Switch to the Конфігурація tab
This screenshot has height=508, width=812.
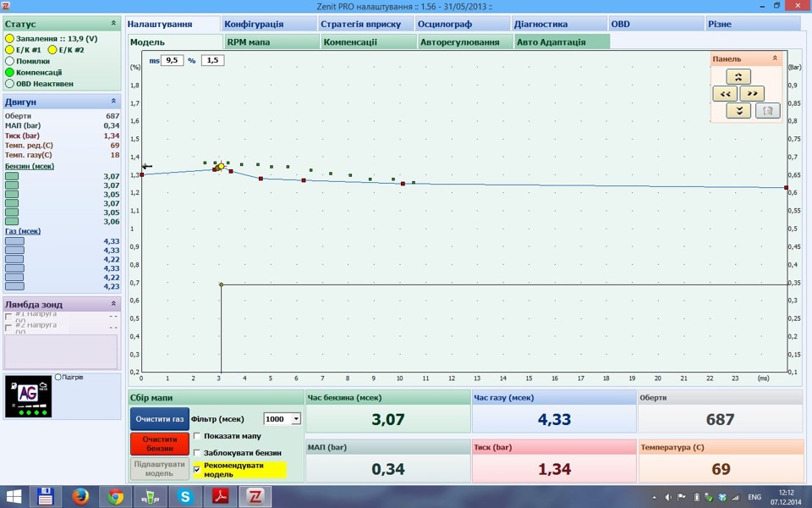269,24
